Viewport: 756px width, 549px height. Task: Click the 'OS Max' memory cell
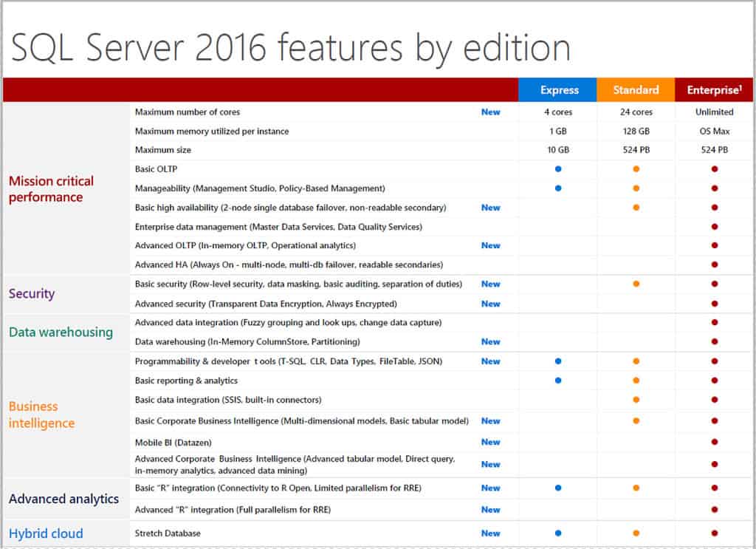click(x=714, y=132)
